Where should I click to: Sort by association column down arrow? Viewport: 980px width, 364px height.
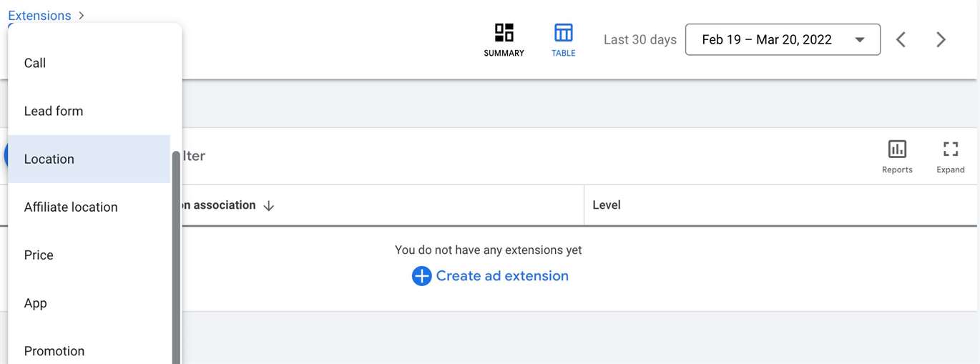coord(269,205)
